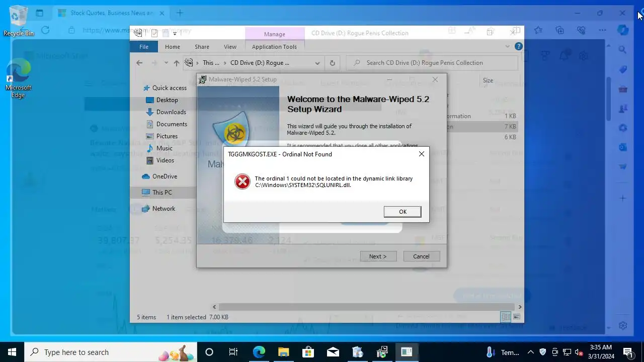Click the red error icon in dialog
644x362 pixels.
[x=243, y=182]
